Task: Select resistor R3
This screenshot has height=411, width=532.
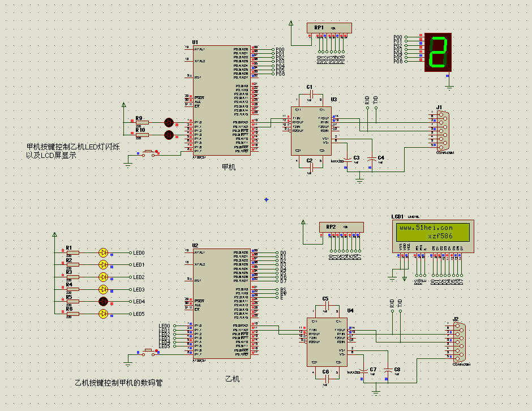Action: click(72, 277)
